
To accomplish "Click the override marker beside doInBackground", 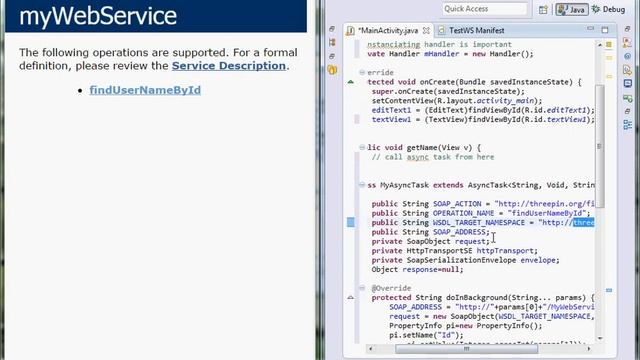I will coord(351,298).
